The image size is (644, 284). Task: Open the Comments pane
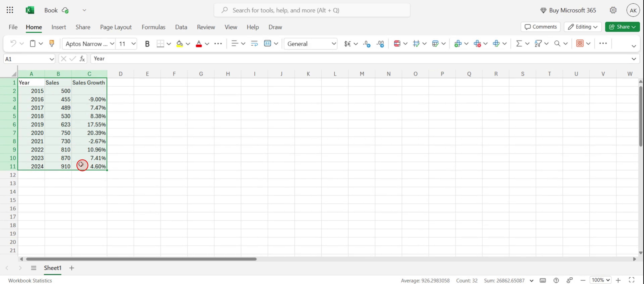(541, 27)
